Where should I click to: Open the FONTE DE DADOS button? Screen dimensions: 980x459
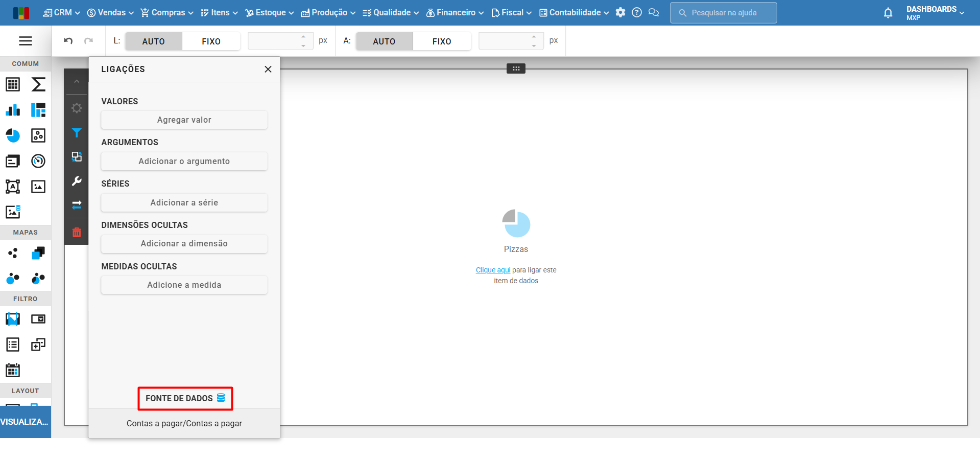(x=185, y=399)
